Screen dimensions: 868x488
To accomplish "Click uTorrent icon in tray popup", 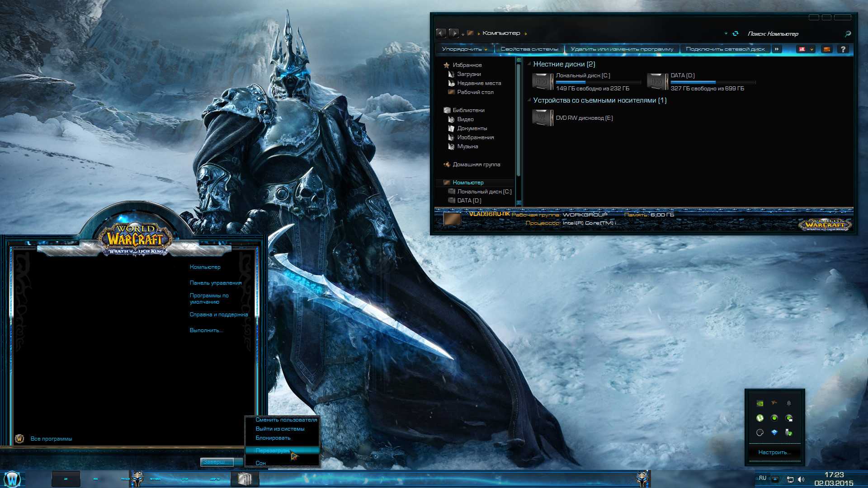I will click(760, 418).
